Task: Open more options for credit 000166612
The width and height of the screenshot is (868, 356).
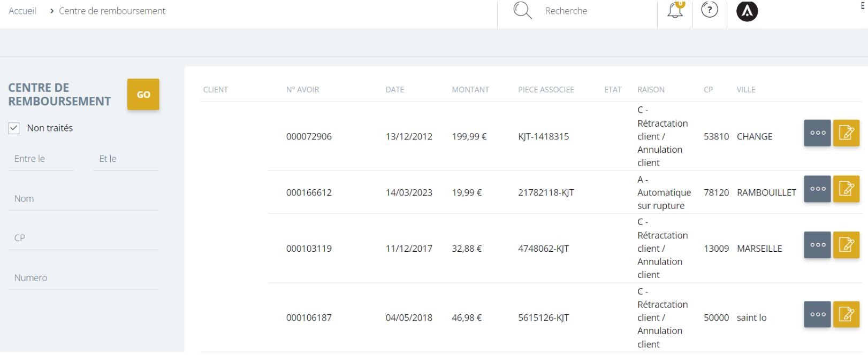Action: (x=817, y=189)
